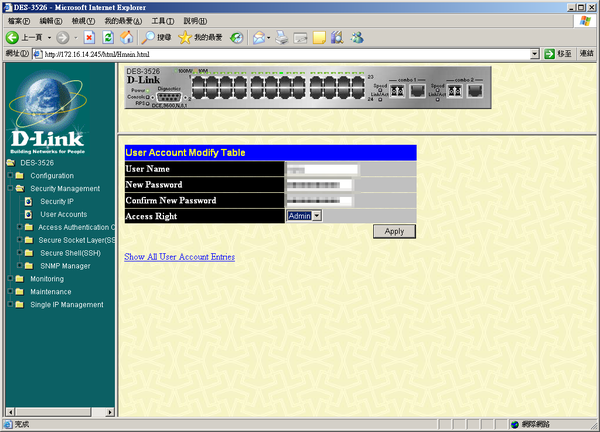This screenshot has width=600, height=432.
Task: Open the User Accounts tree link
Action: click(x=64, y=214)
